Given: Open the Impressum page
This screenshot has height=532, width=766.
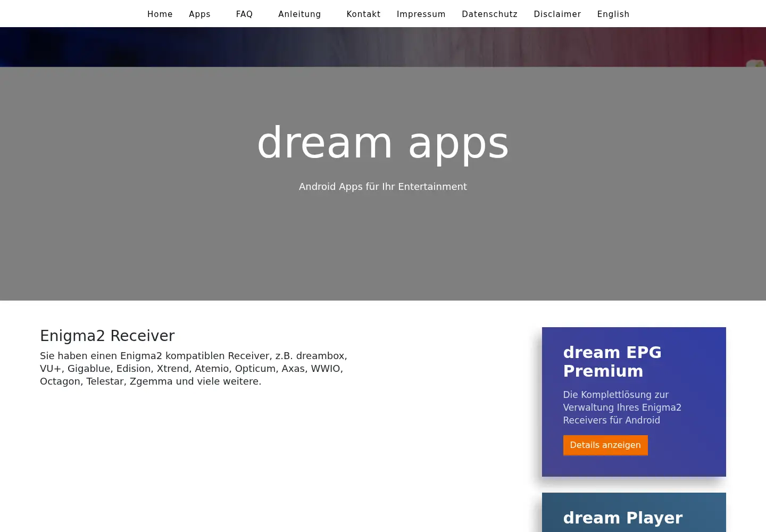Looking at the screenshot, I should pyautogui.click(x=421, y=14).
